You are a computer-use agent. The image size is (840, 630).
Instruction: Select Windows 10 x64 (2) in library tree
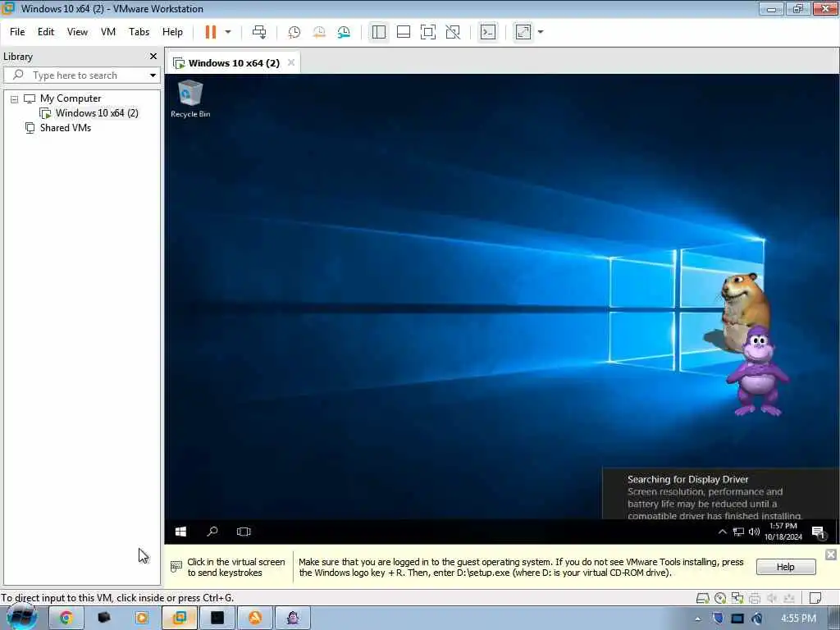pos(97,113)
